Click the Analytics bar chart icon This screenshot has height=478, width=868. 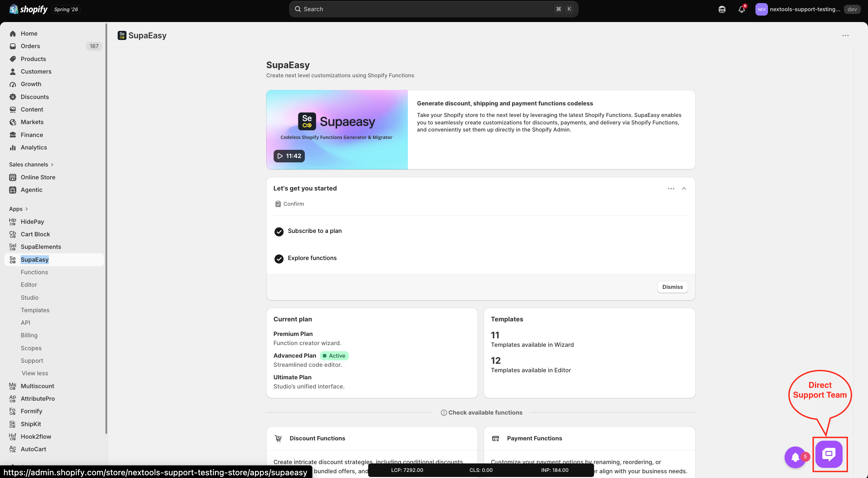coord(13,147)
